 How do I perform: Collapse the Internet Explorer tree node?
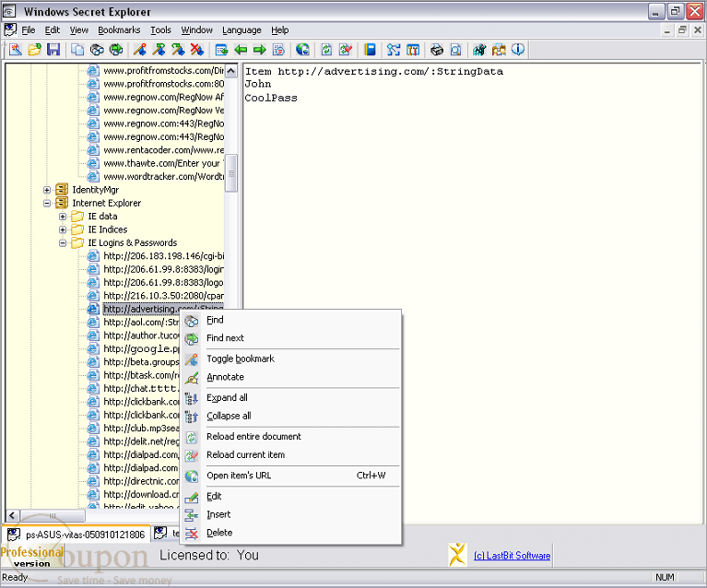click(x=47, y=203)
